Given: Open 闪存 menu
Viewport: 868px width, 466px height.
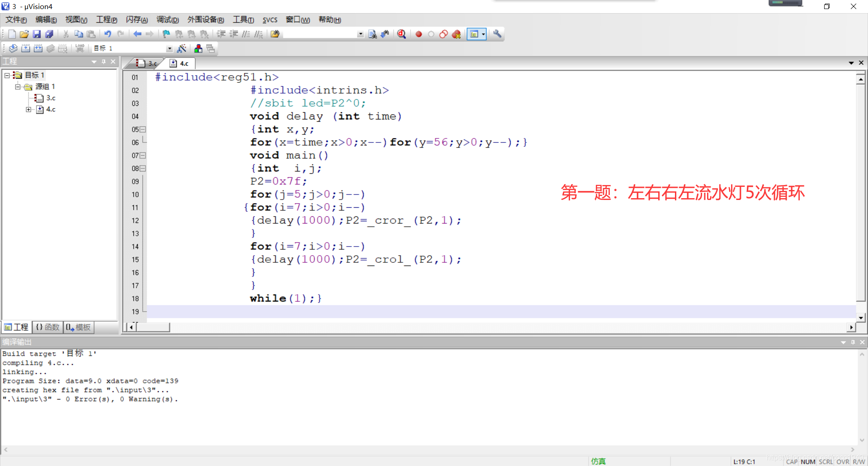Looking at the screenshot, I should tap(137, 19).
